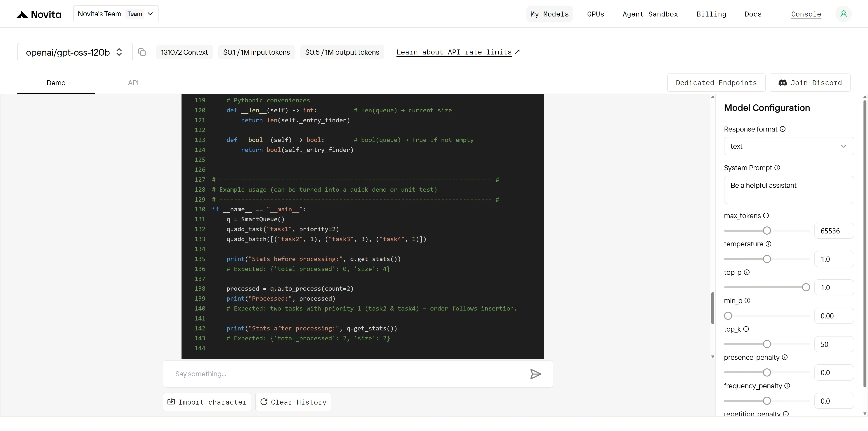Click max_tokens info icon

pos(766,216)
